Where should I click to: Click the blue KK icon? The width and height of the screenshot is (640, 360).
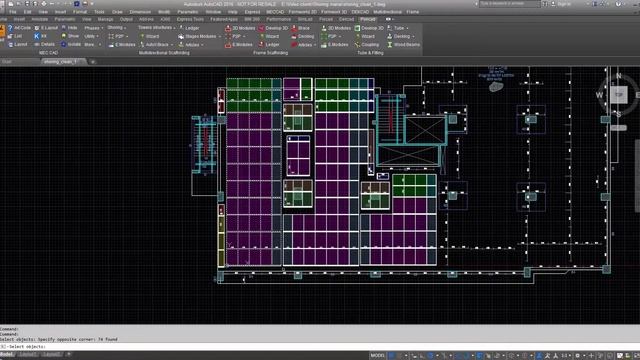(x=37, y=36)
